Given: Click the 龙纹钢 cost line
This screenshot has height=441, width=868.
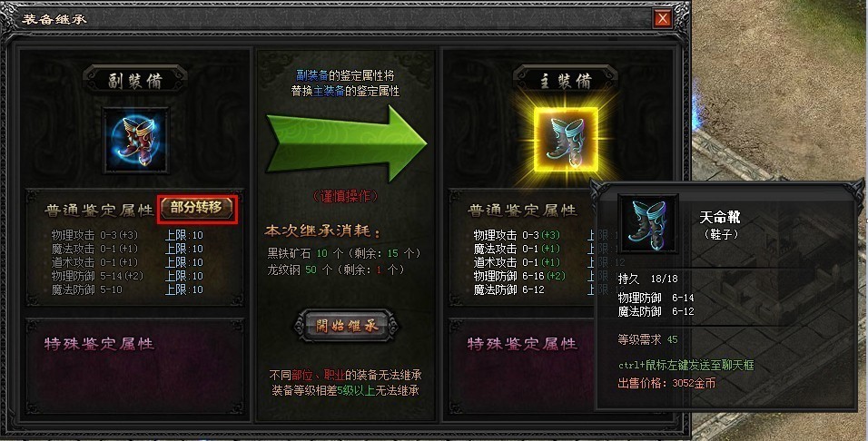Looking at the screenshot, I should [x=336, y=270].
